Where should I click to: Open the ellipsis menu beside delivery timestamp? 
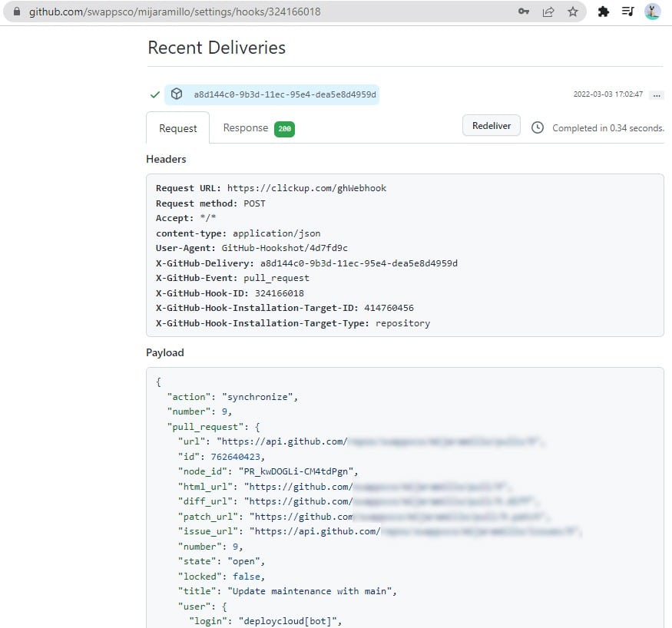[656, 95]
